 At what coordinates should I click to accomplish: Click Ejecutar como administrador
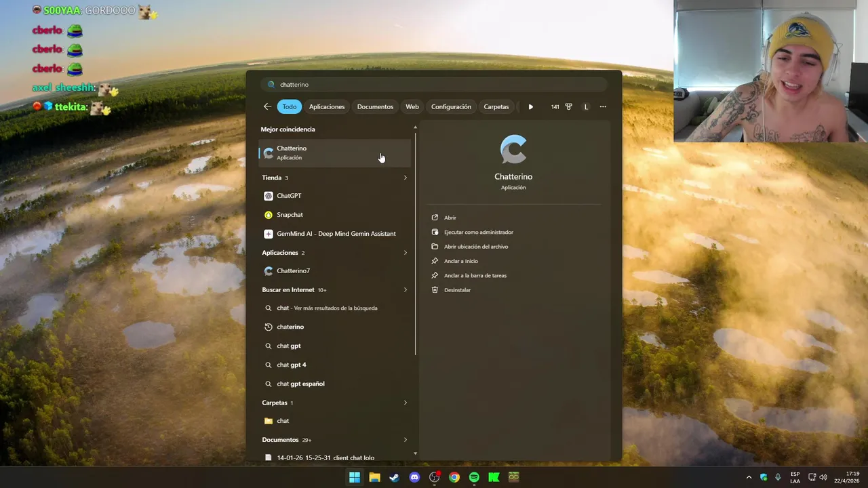(x=478, y=232)
